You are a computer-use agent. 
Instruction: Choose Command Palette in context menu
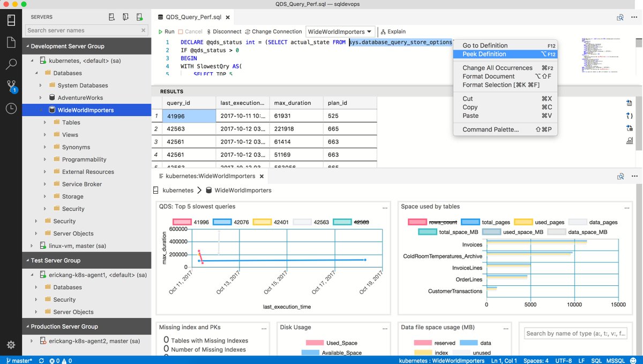pos(505,130)
